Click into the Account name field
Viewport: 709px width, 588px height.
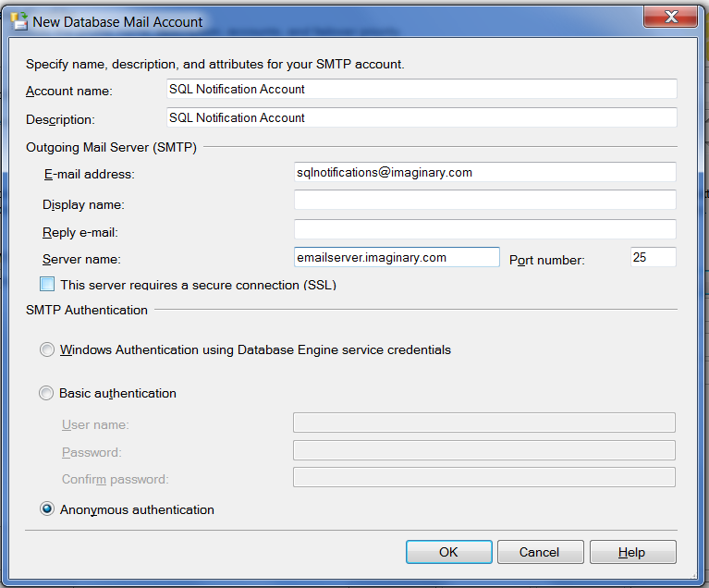[x=421, y=90]
